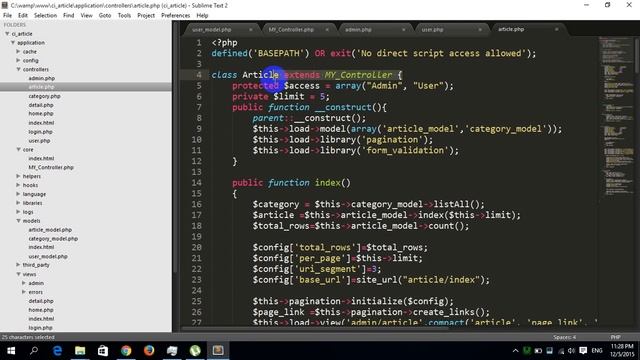Open user_model.php in the models folder

click(48, 256)
